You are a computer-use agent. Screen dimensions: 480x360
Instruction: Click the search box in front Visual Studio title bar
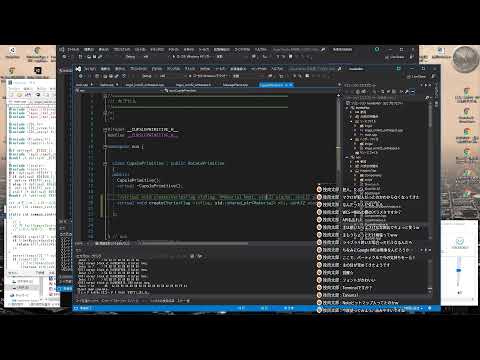point(314,69)
